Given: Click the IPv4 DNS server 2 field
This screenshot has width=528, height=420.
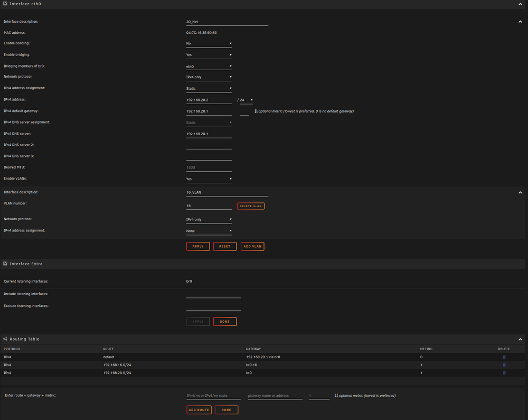Looking at the screenshot, I should (x=209, y=145).
